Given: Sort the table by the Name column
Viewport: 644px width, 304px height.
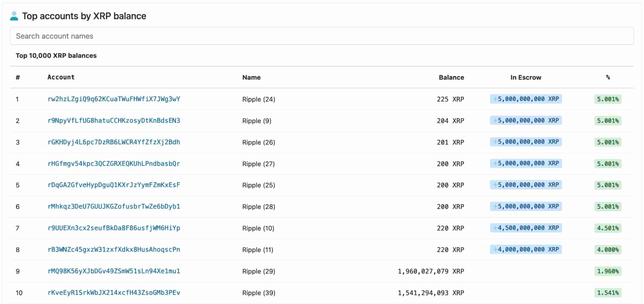Looking at the screenshot, I should 252,77.
